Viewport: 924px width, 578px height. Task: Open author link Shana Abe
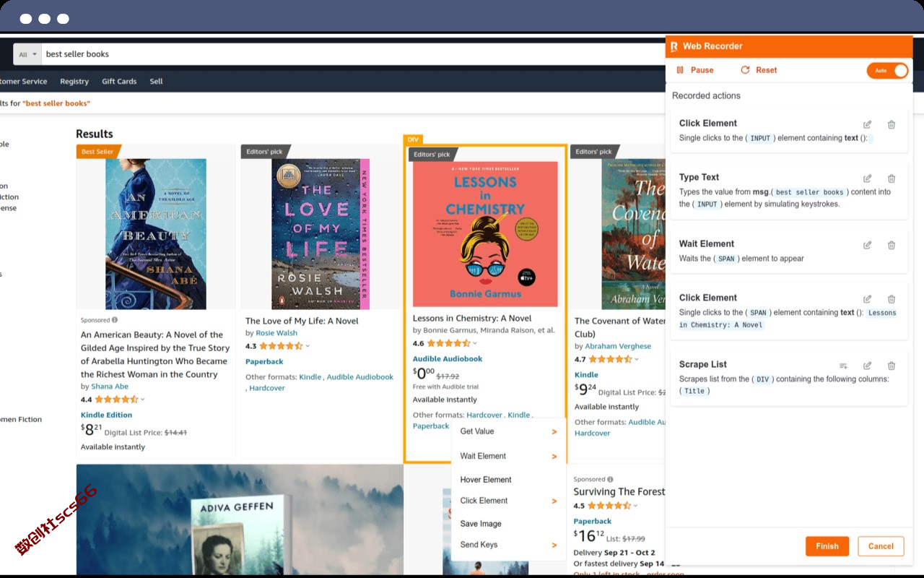[110, 387]
